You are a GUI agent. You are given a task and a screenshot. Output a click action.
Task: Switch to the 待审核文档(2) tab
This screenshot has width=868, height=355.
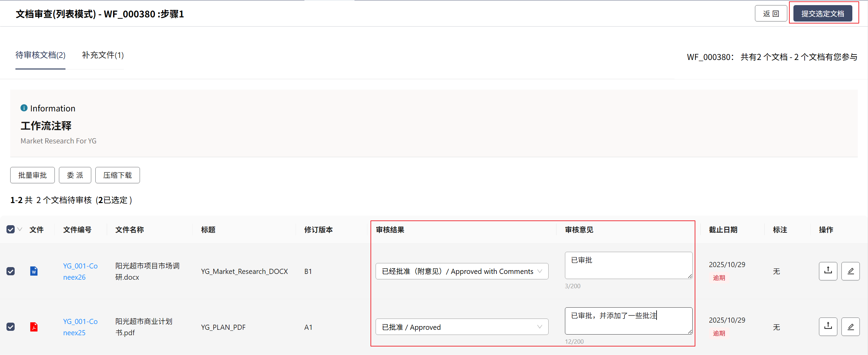pyautogui.click(x=40, y=55)
